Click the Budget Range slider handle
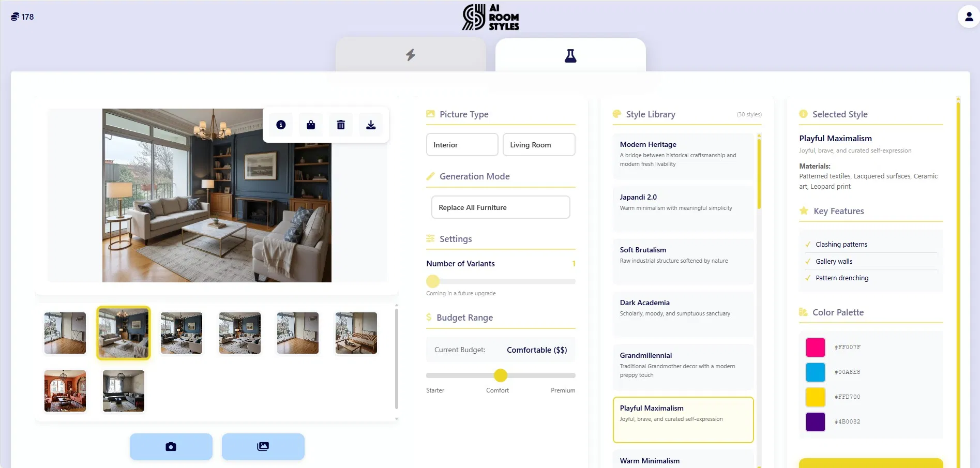This screenshot has width=980, height=468. pyautogui.click(x=500, y=375)
